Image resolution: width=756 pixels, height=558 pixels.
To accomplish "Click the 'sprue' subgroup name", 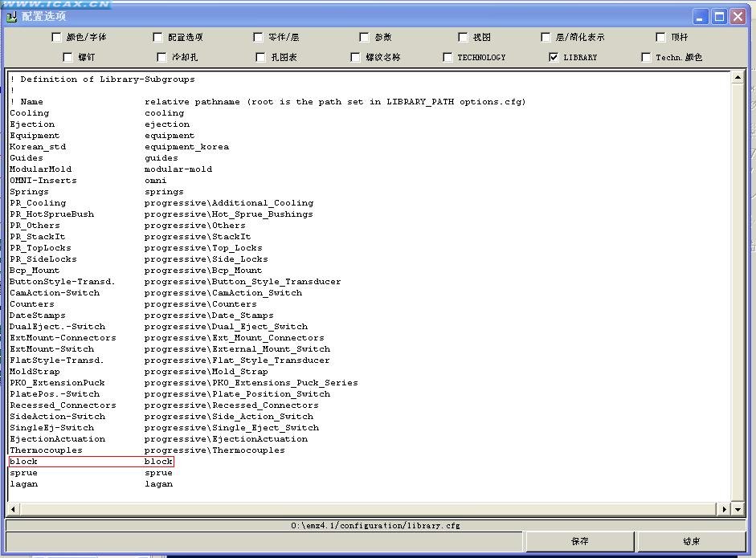I will (23, 473).
